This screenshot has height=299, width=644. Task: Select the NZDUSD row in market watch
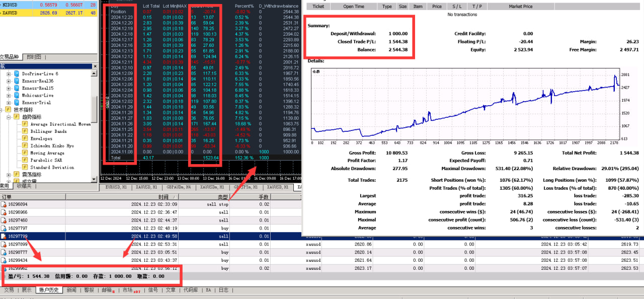click(x=49, y=4)
